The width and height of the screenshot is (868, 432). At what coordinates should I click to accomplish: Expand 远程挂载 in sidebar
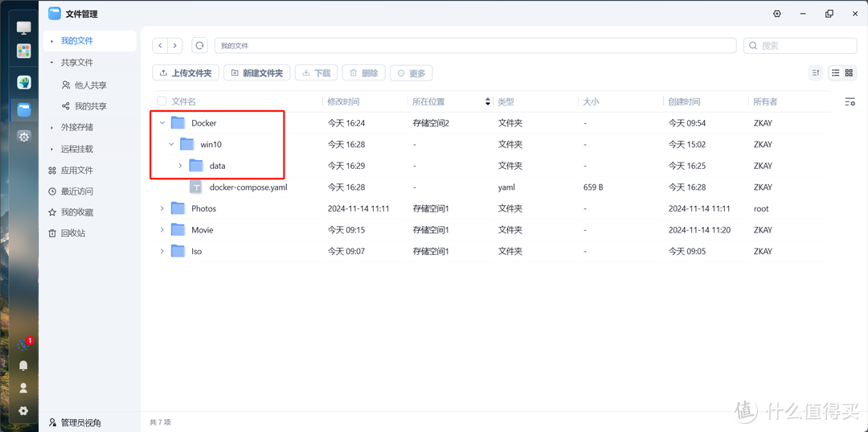pyautogui.click(x=52, y=149)
